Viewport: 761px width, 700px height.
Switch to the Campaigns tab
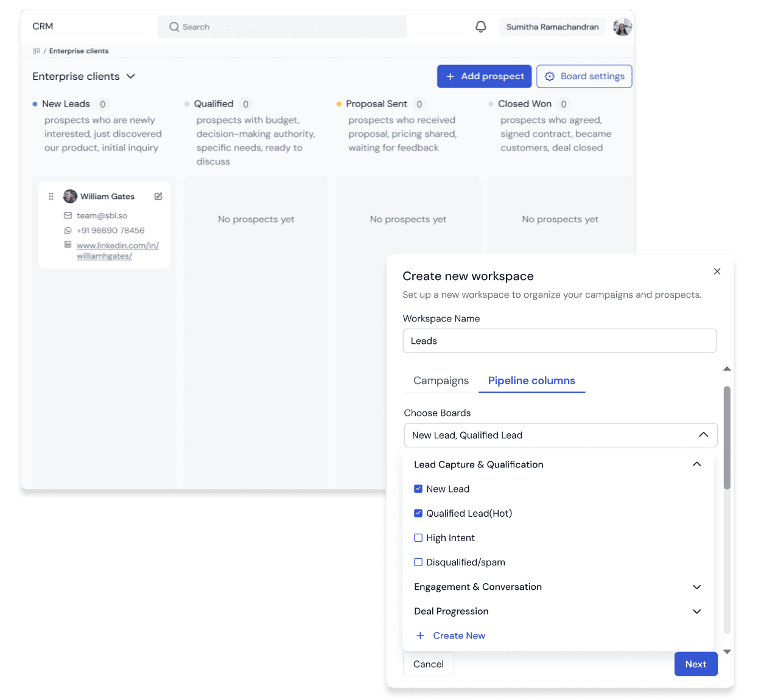[440, 380]
